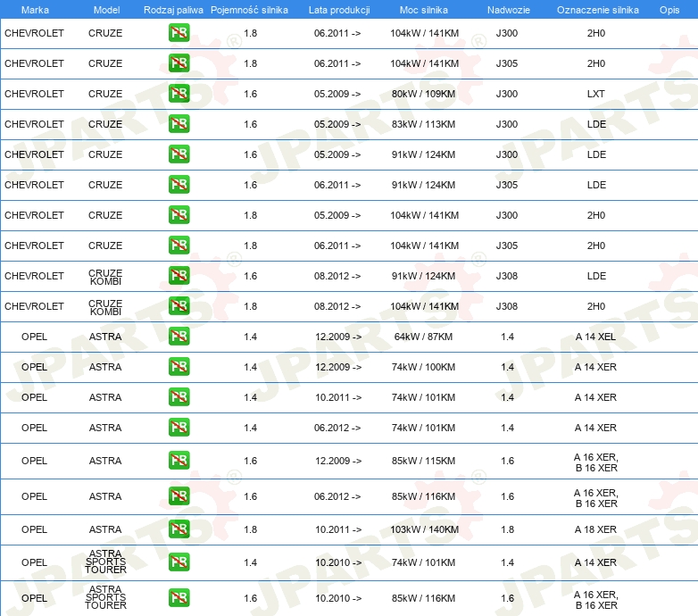Image resolution: width=698 pixels, height=616 pixels.
Task: Click the 08.2012 date in the Cruze Kombi 1.8 row
Action: (x=337, y=306)
